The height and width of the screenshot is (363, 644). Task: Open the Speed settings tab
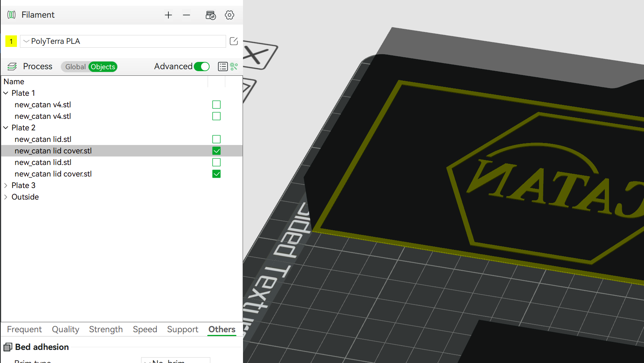tap(145, 330)
